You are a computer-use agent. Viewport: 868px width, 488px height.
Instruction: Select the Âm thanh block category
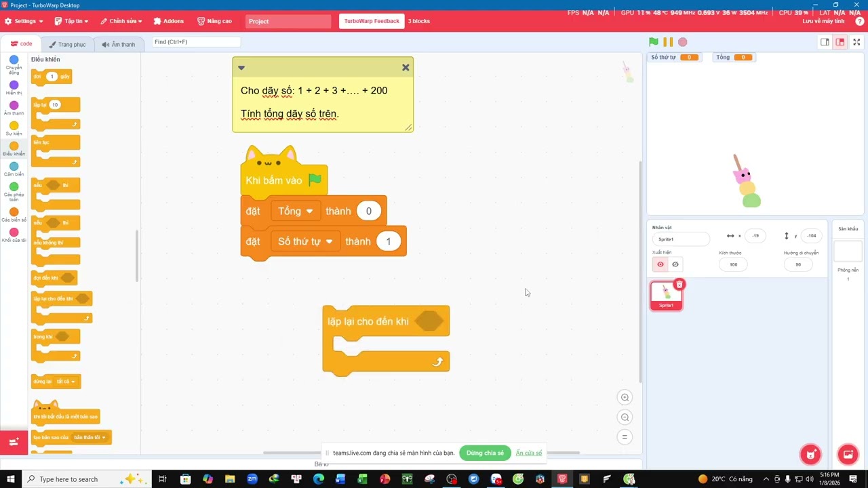click(14, 108)
